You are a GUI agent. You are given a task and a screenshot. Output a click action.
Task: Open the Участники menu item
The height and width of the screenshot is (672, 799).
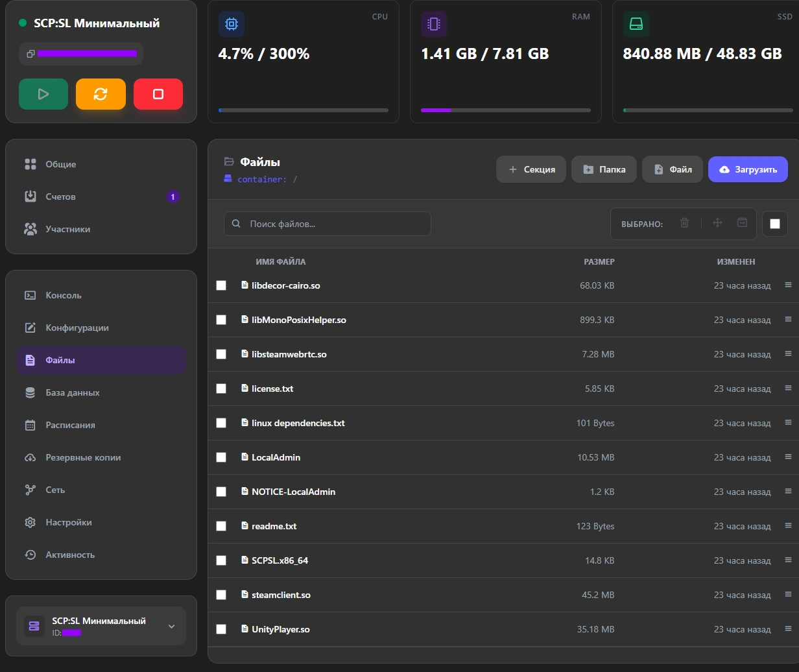tap(101, 229)
